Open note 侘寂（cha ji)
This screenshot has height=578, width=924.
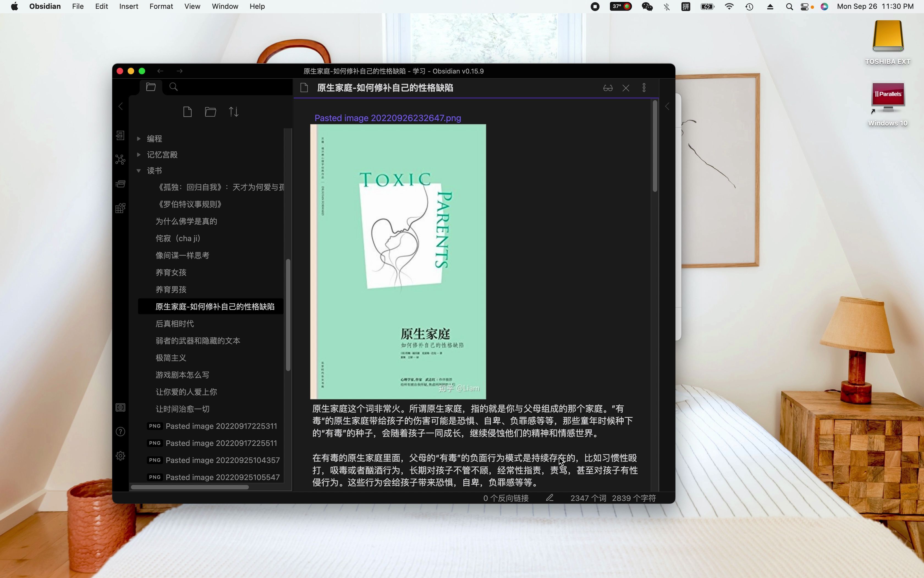(x=178, y=239)
